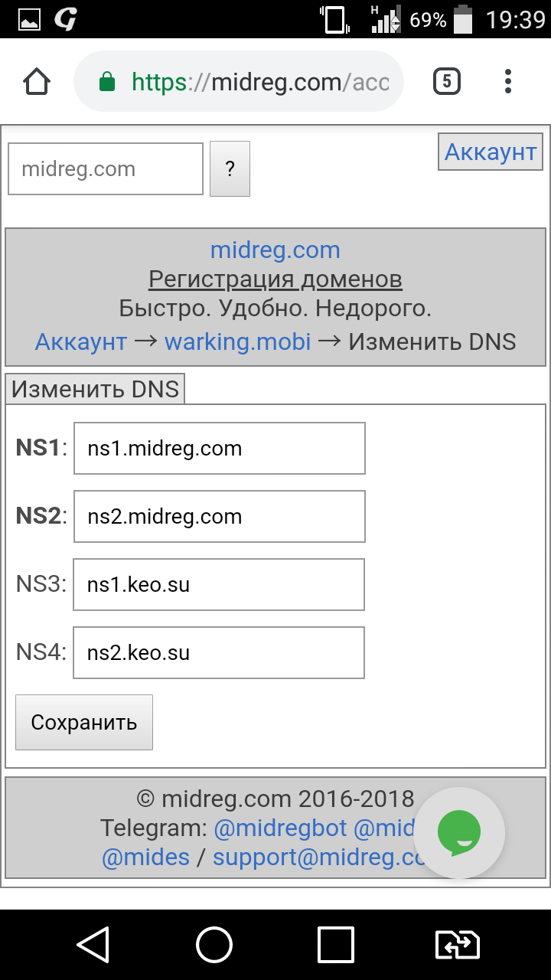Open the tab switcher showing 5 tabs
The image size is (551, 980).
[x=447, y=81]
